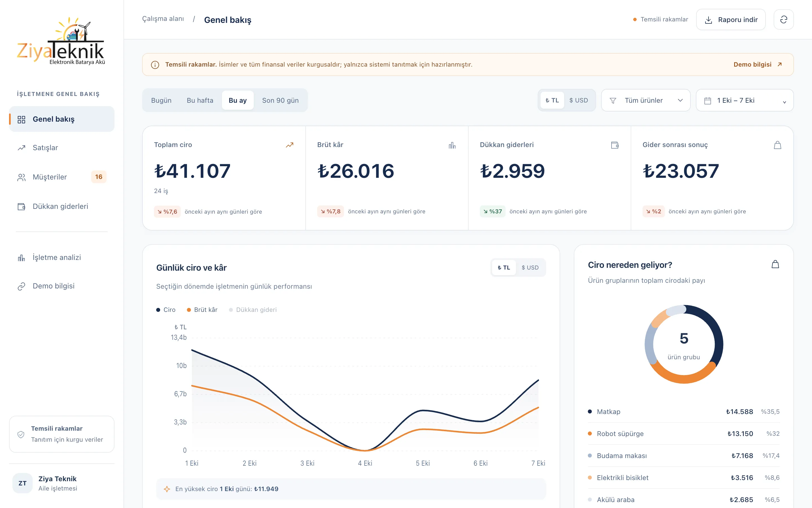This screenshot has width=812, height=508.
Task: Click the Çalışma alanı breadcrumb
Action: 163,19
